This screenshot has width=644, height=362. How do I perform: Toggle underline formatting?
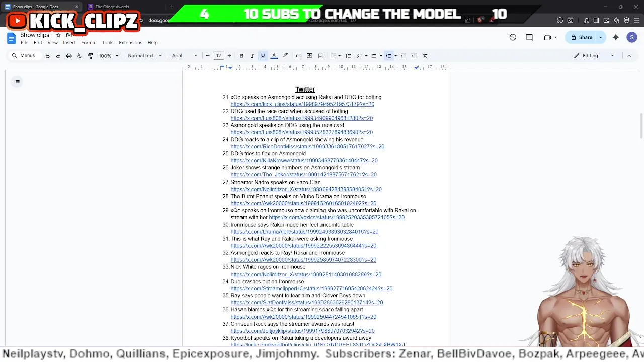(x=263, y=56)
